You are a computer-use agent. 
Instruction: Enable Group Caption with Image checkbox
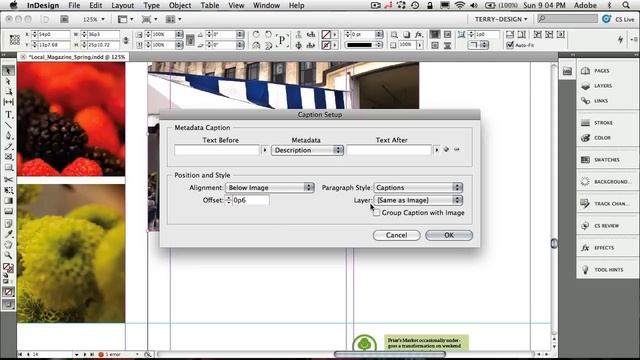[376, 213]
